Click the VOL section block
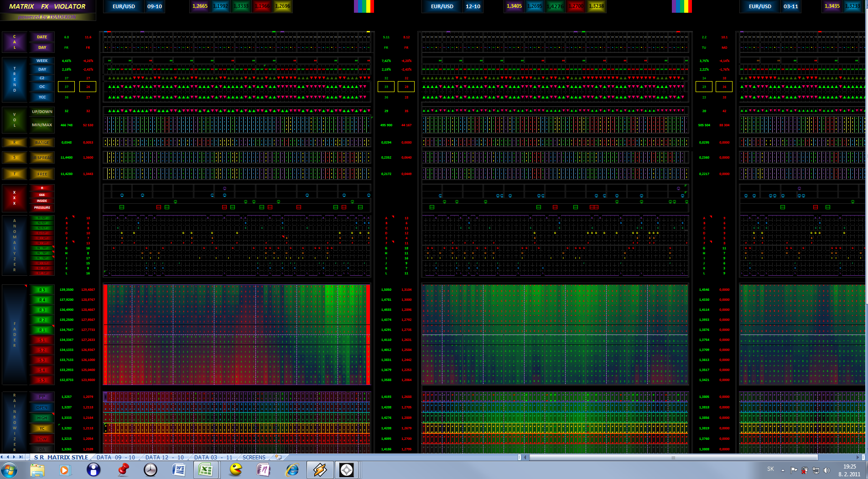This screenshot has width=868, height=479. pyautogui.click(x=14, y=120)
